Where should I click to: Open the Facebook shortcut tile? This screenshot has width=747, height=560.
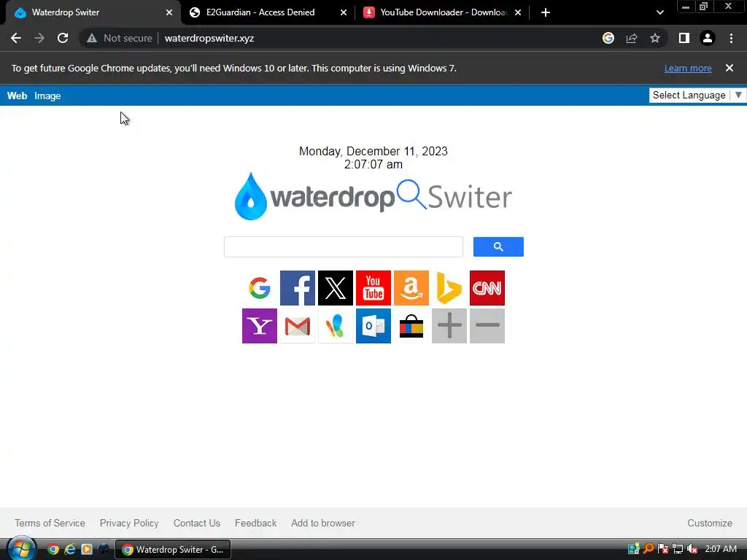click(298, 288)
